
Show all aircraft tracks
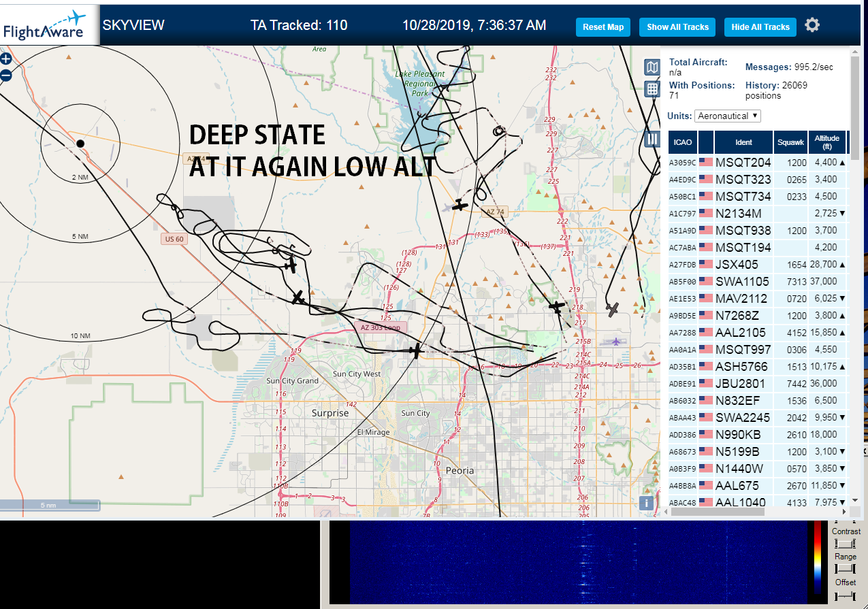(677, 27)
